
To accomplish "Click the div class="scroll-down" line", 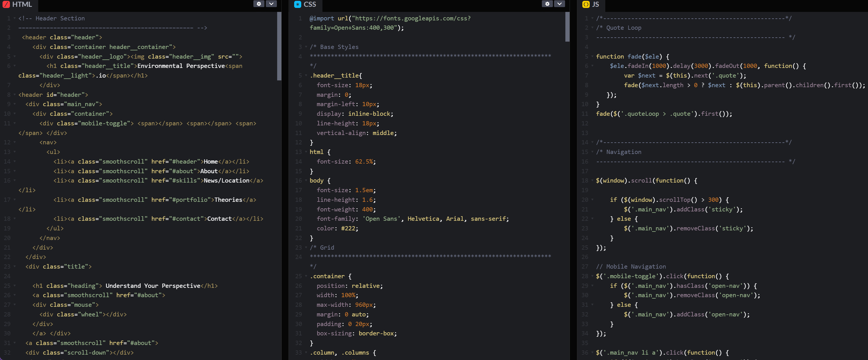I will pyautogui.click(x=80, y=353).
